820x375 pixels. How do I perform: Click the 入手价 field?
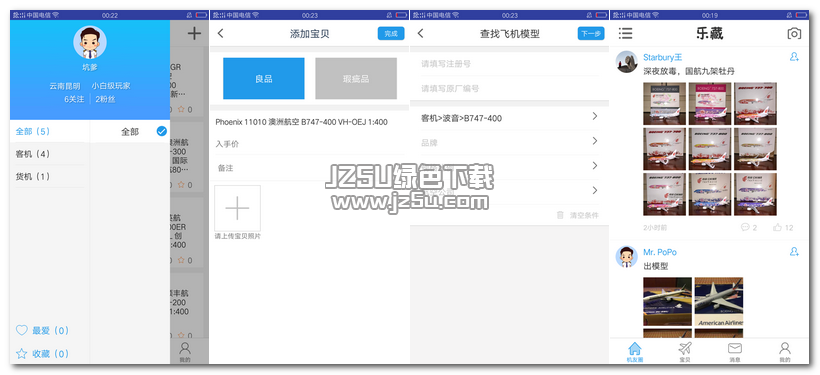pyautogui.click(x=309, y=144)
